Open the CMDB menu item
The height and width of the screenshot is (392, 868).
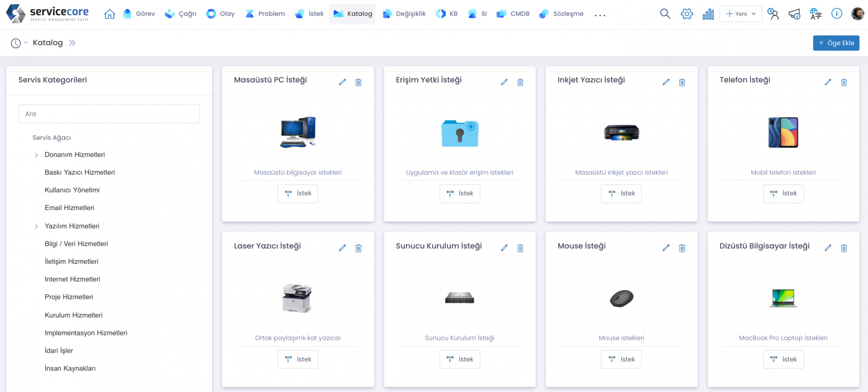[x=513, y=14]
